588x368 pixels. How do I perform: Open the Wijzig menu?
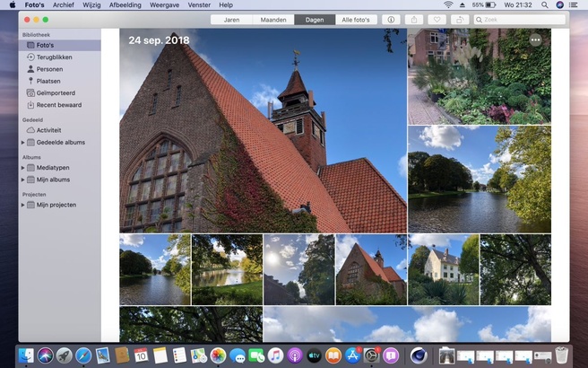click(x=91, y=4)
